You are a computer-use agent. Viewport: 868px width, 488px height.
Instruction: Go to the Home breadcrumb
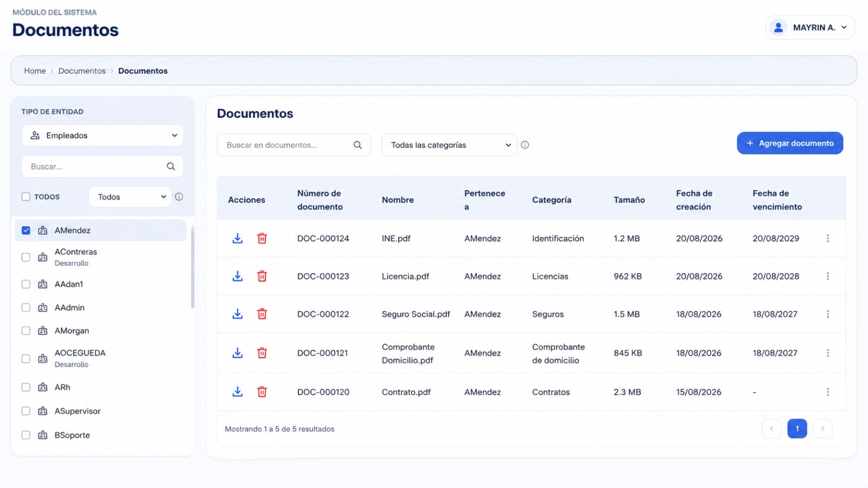coord(35,71)
